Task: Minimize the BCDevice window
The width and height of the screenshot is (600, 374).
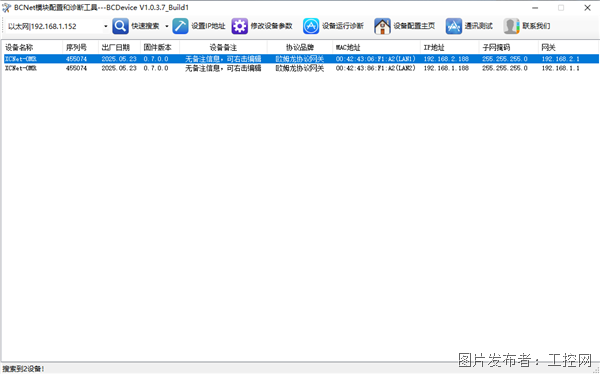Action: (535, 8)
